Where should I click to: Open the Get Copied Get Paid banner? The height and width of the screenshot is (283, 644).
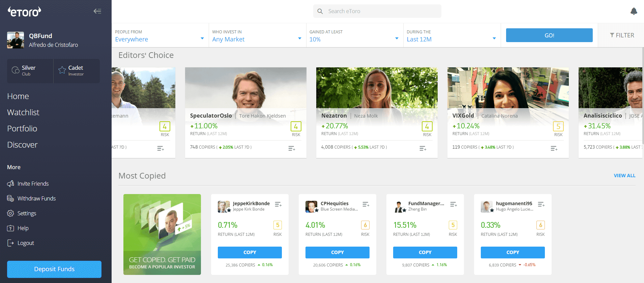point(162,234)
